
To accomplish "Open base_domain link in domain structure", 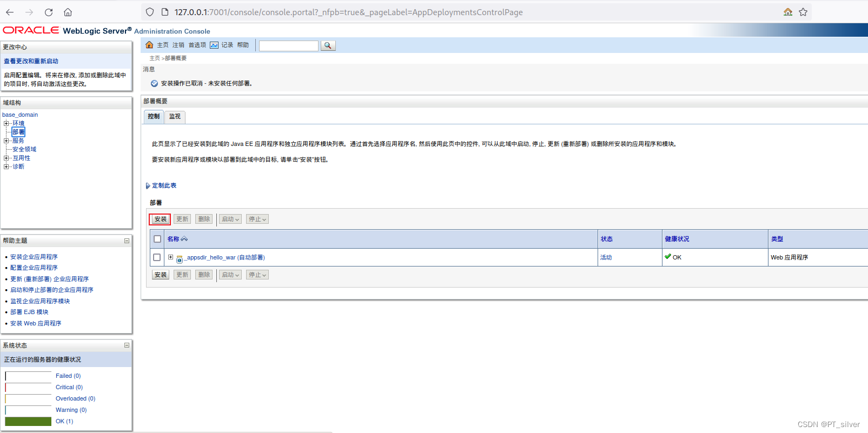I will (20, 115).
